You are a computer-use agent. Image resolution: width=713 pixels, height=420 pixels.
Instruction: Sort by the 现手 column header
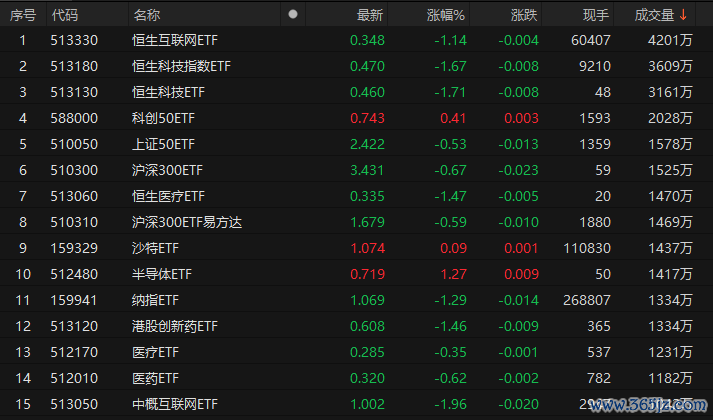pyautogui.click(x=596, y=15)
